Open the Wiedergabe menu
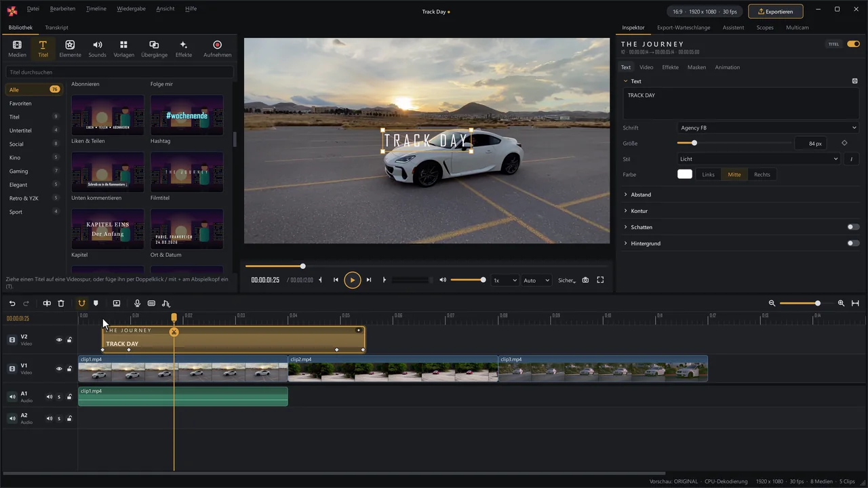This screenshot has width=868, height=488. click(x=132, y=9)
